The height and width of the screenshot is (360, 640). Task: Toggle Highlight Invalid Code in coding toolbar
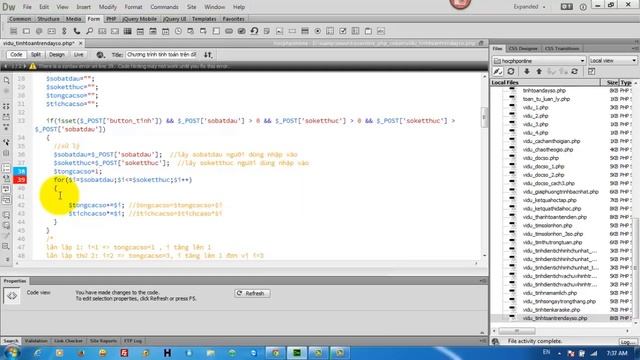[x=6, y=178]
